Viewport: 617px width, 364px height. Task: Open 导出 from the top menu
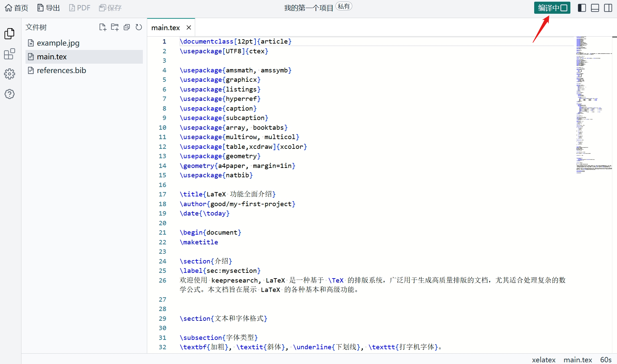(x=48, y=7)
